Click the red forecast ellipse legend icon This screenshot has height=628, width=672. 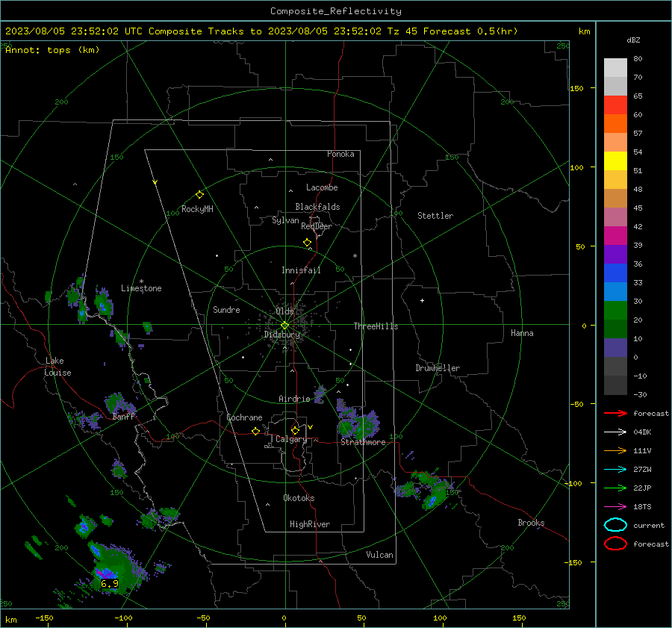click(x=615, y=543)
